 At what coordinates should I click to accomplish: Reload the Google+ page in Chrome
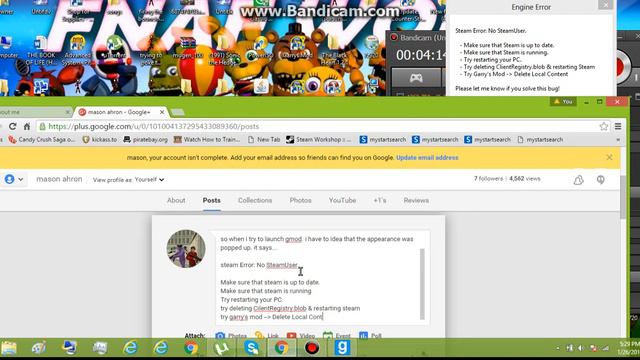coord(12,127)
